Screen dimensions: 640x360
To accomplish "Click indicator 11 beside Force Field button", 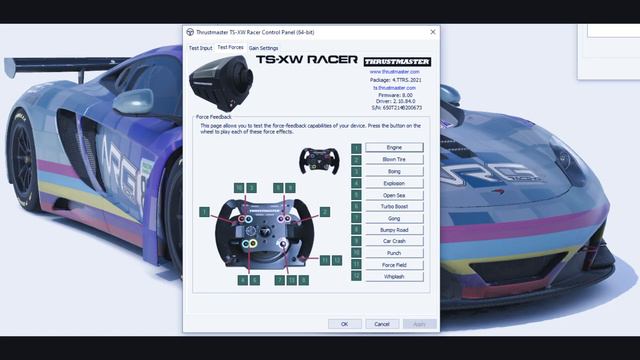I will point(356,264).
